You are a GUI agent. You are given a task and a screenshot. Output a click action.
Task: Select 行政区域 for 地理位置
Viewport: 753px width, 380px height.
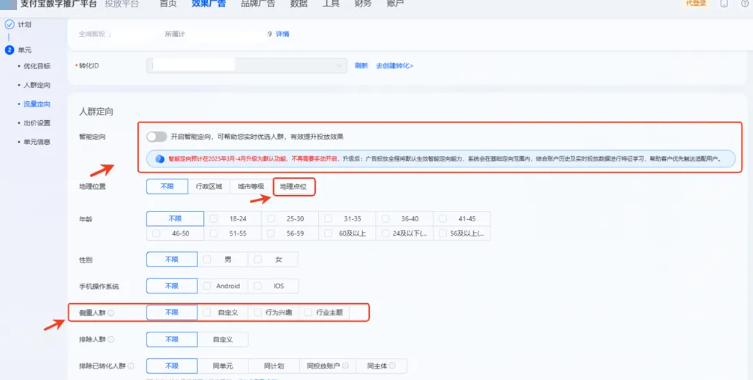point(209,186)
